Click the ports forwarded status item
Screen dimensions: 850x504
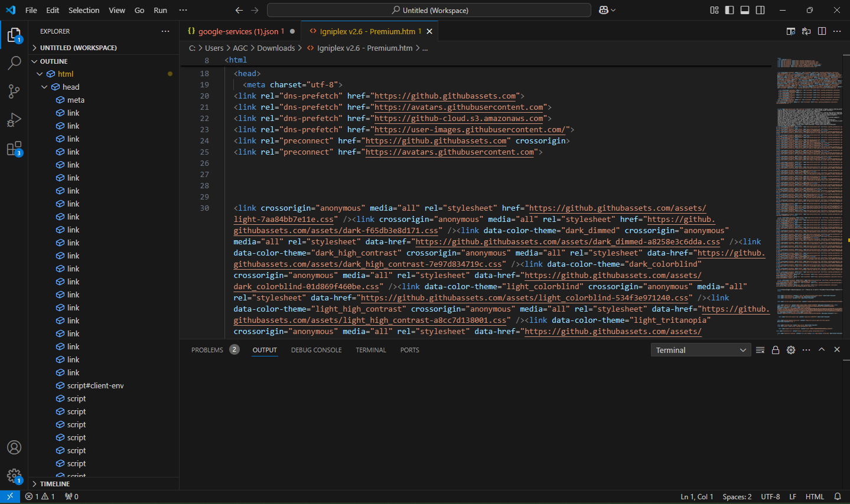tap(71, 497)
